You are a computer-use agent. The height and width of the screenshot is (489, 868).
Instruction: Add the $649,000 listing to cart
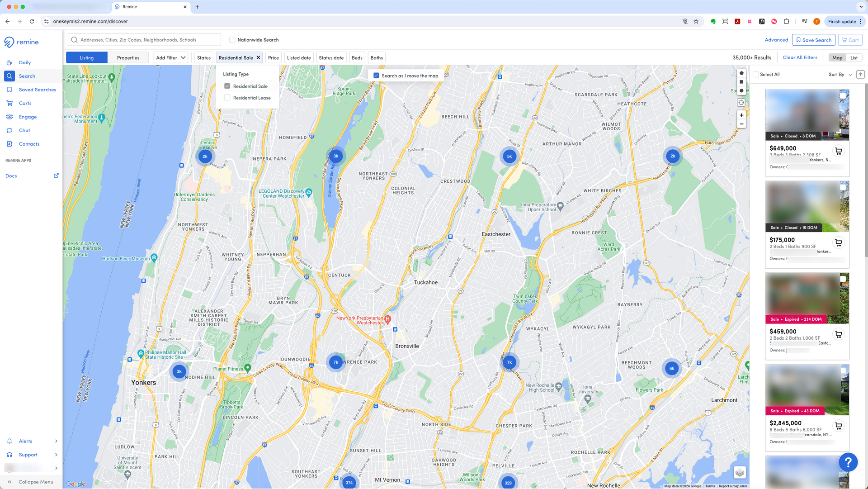[x=839, y=151]
